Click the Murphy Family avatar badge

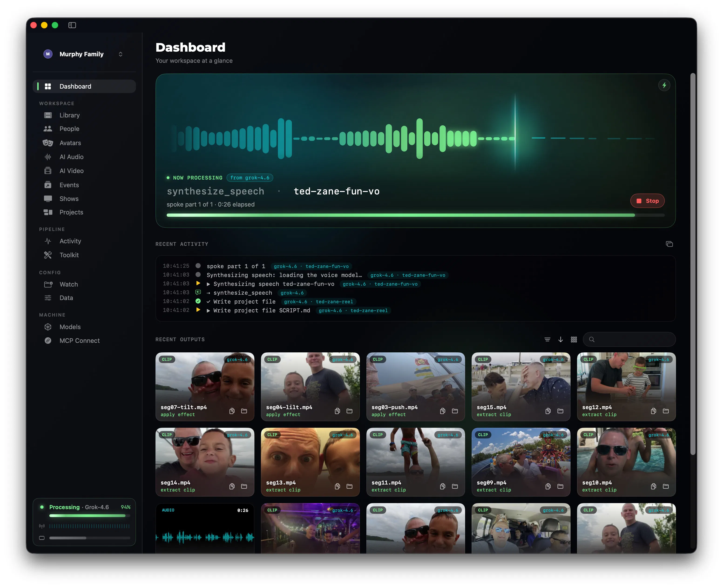(48, 54)
